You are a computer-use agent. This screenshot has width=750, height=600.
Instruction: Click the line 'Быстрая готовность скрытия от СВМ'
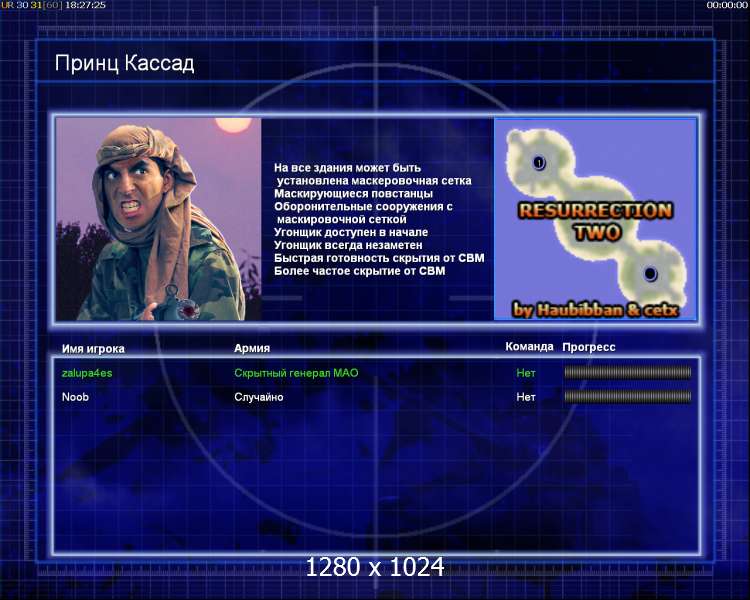tap(379, 258)
